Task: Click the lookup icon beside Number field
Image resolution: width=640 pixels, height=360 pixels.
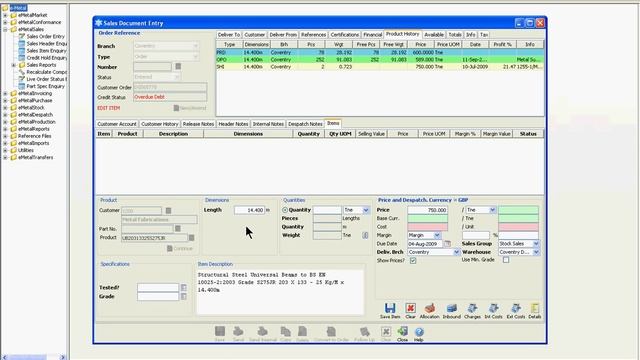Action: coord(178,67)
